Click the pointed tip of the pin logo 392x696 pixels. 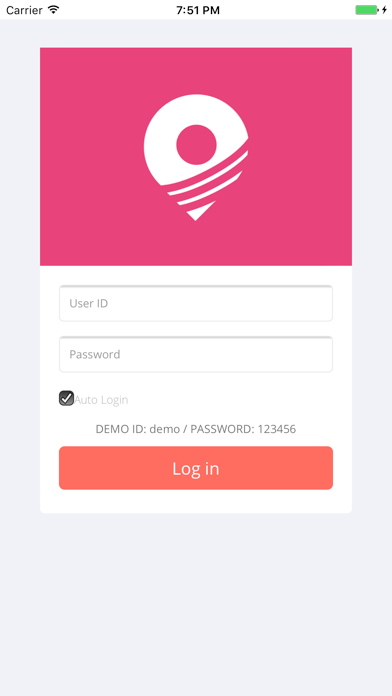pyautogui.click(x=200, y=211)
